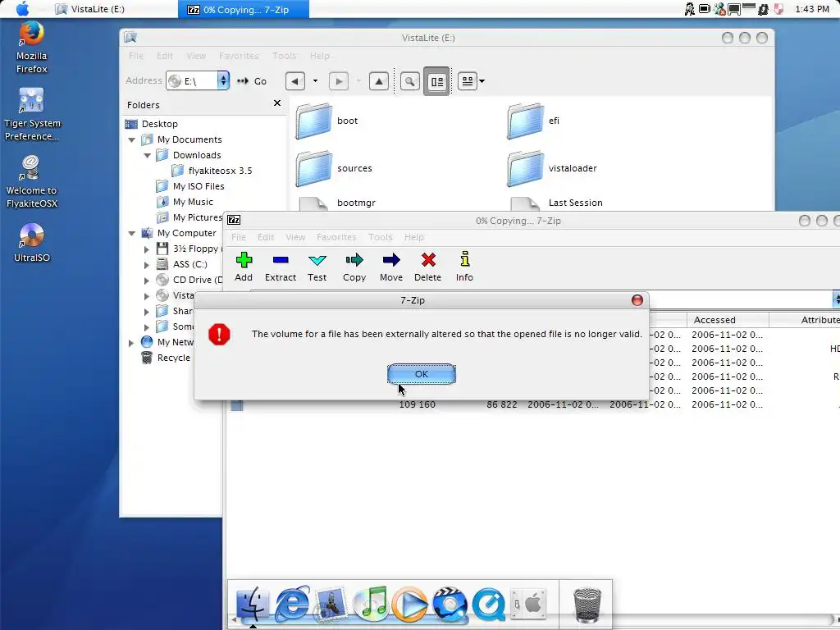Open the Help menu in 7-Zip window

[413, 237]
